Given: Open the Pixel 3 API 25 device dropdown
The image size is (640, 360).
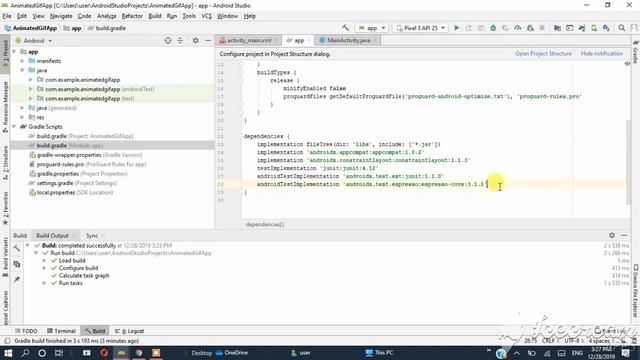Looking at the screenshot, I should (420, 28).
